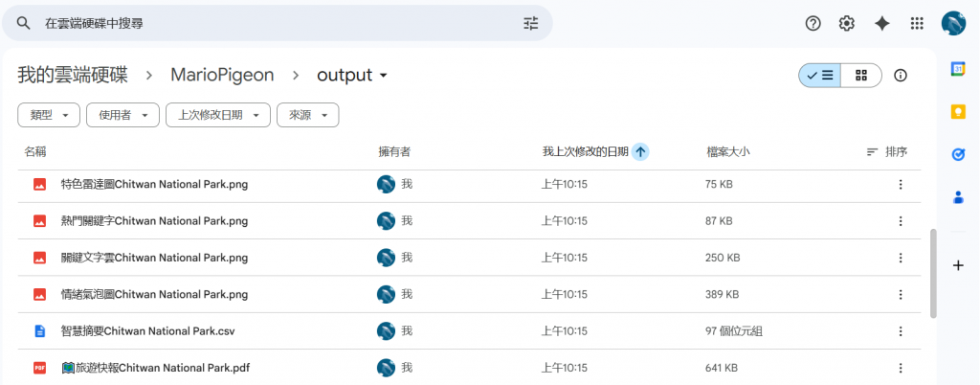Click document icon of 智慧摘要 csv file
980x385 pixels.
[x=40, y=331]
